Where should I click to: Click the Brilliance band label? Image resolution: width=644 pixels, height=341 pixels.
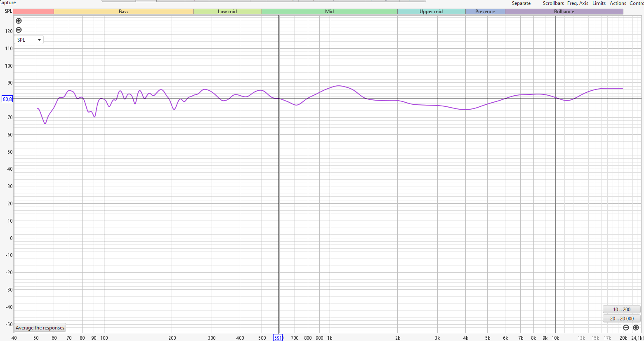point(564,12)
